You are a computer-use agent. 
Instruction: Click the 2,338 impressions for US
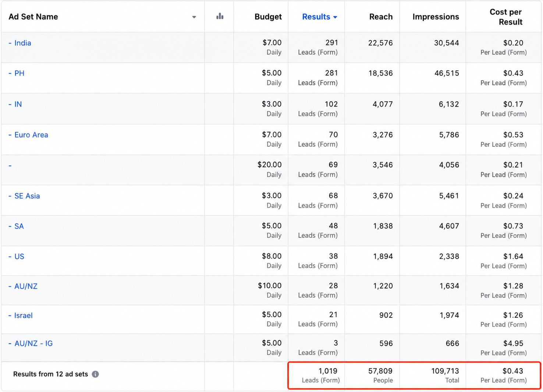click(449, 256)
